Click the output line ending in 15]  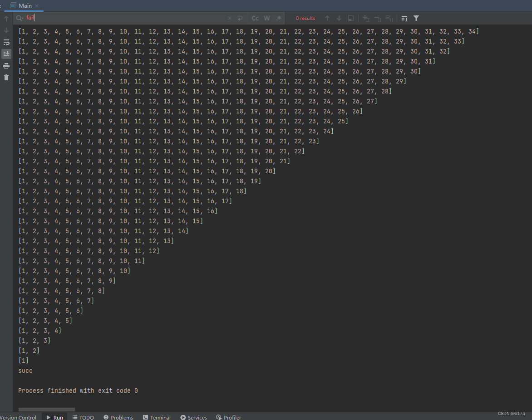coord(111,221)
